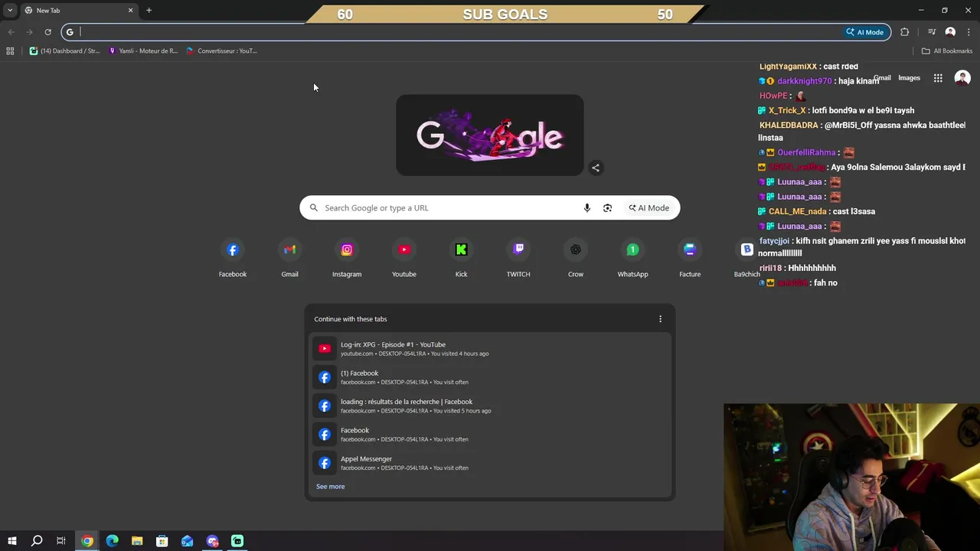
Task: Open the Crow shortcut tile
Action: pyautogui.click(x=576, y=259)
